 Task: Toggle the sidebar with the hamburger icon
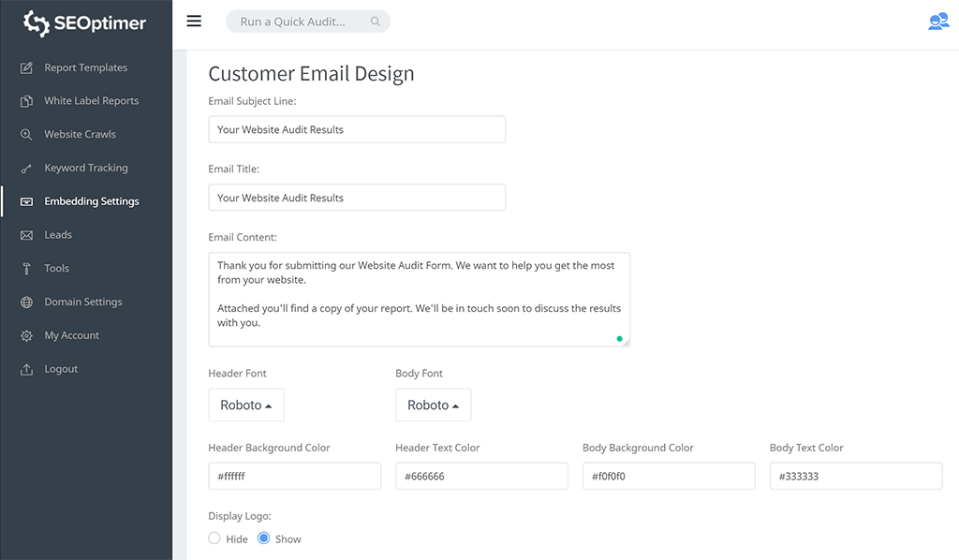click(x=194, y=21)
